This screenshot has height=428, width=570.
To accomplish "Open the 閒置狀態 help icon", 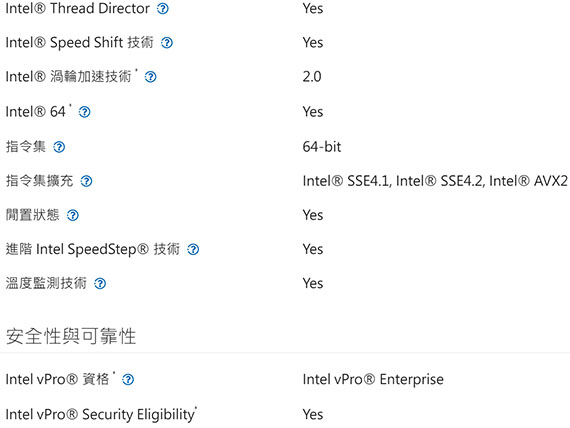I will (x=73, y=216).
